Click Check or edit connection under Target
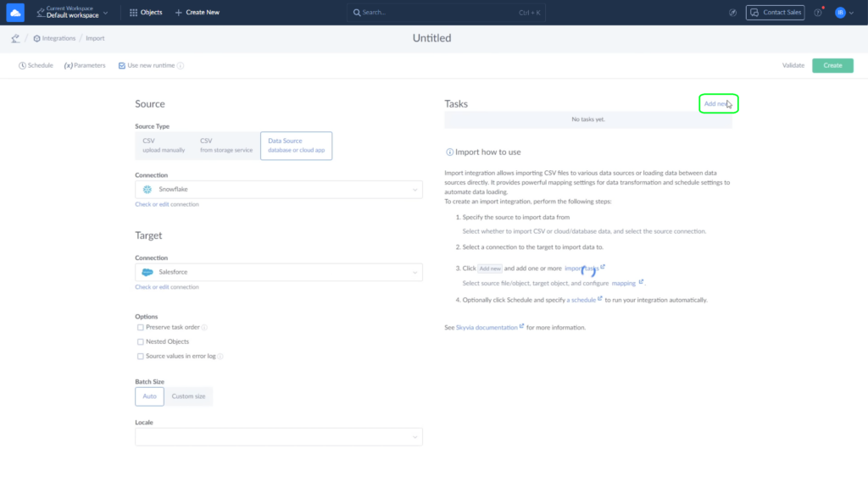 coord(167,287)
